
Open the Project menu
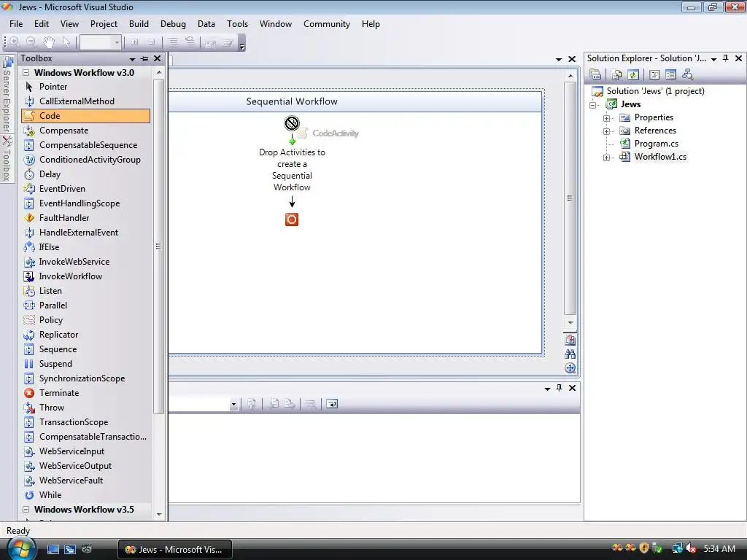click(104, 24)
